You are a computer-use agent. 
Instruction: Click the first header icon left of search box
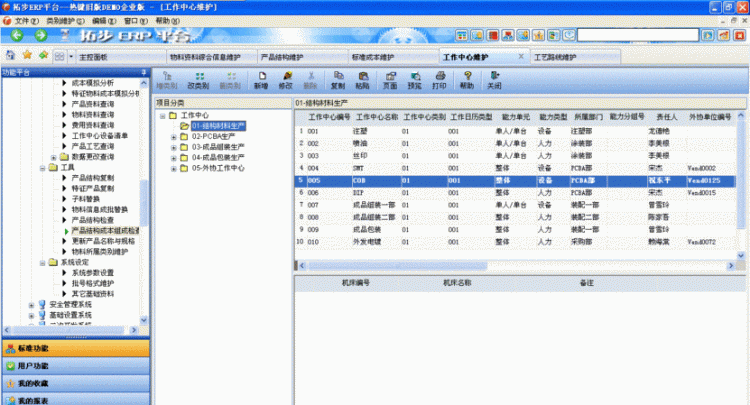coord(462,35)
